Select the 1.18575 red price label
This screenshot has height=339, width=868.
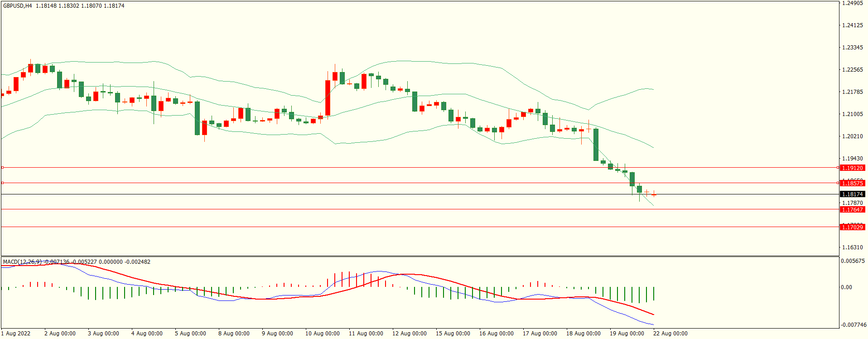(852, 184)
